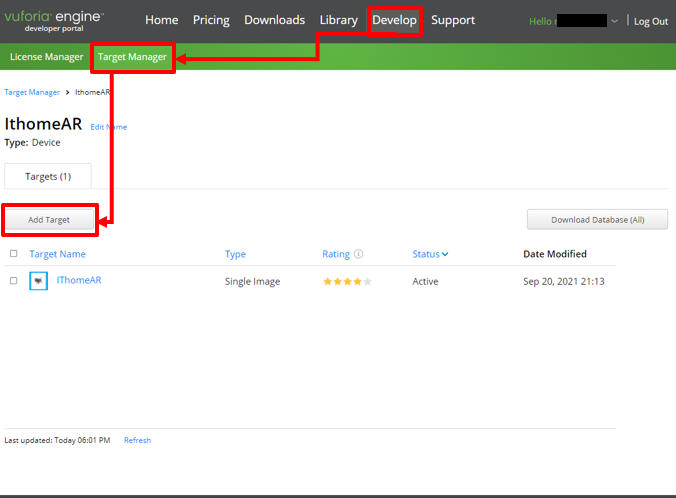Click the Hello username greeting
Viewport: 676px width, 498px height.
[x=568, y=21]
